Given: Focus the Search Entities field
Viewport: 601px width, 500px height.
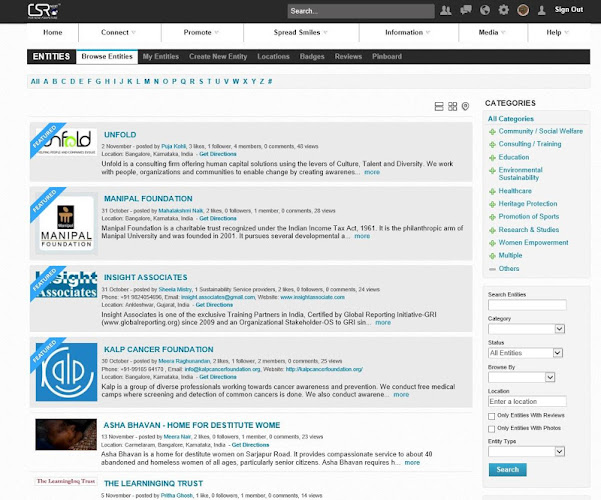Looking at the screenshot, I should click(527, 305).
